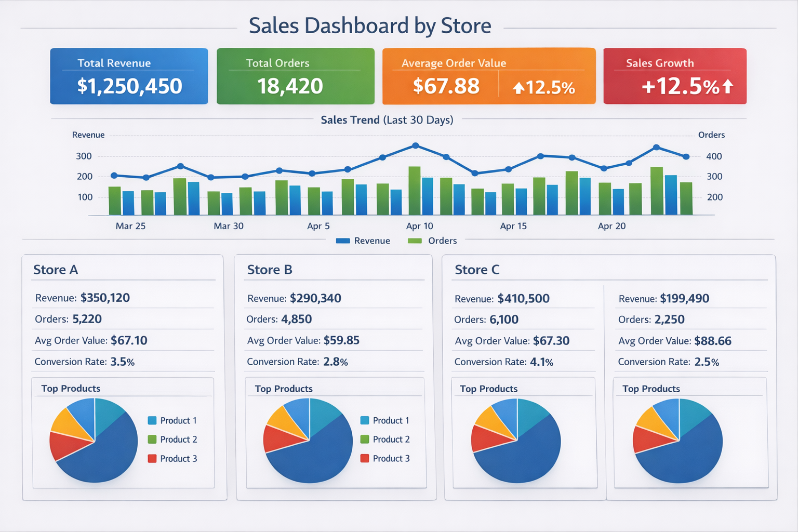
Task: Click the Apr 10 data point on the trend line
Action: pos(415,146)
